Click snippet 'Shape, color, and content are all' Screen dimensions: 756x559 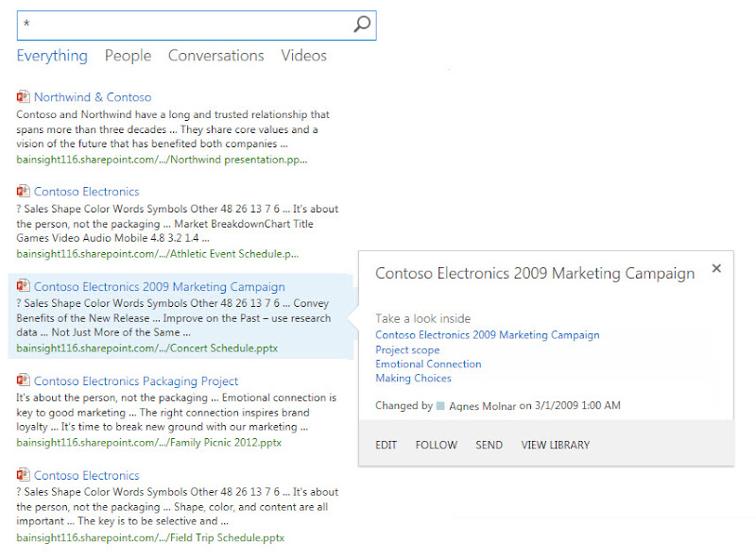[x=250, y=507]
